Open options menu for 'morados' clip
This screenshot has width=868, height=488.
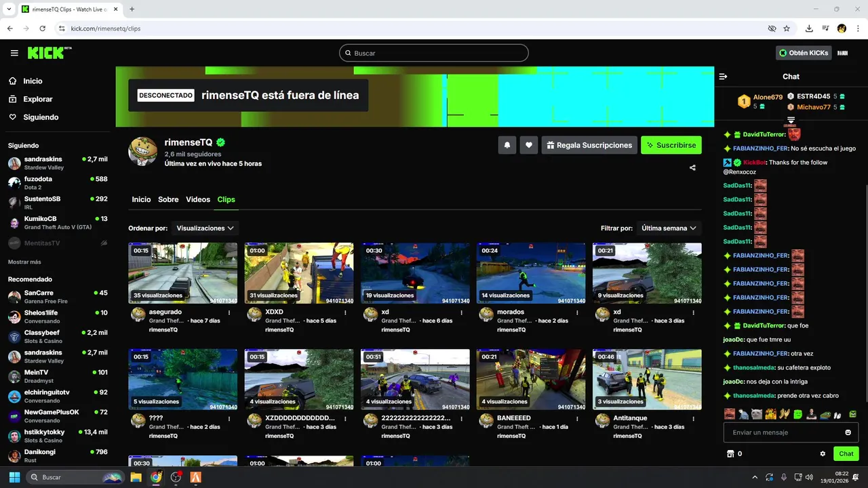click(578, 312)
